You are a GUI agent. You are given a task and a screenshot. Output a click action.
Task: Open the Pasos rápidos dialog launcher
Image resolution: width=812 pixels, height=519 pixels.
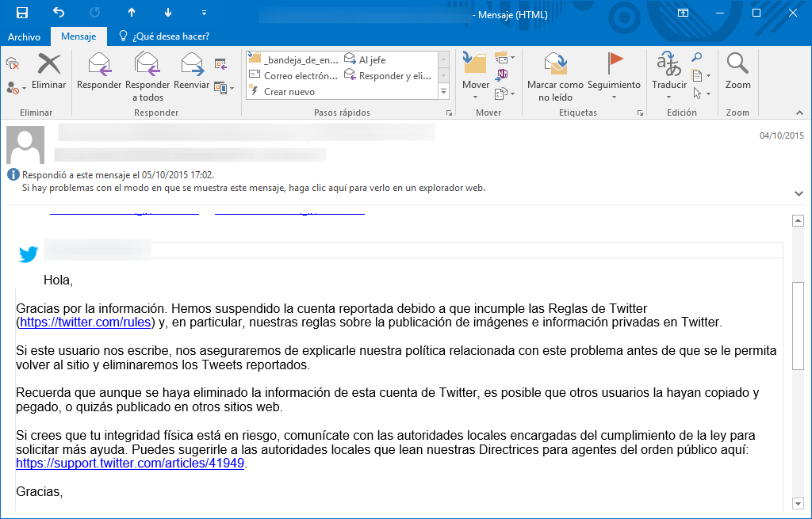tap(449, 113)
